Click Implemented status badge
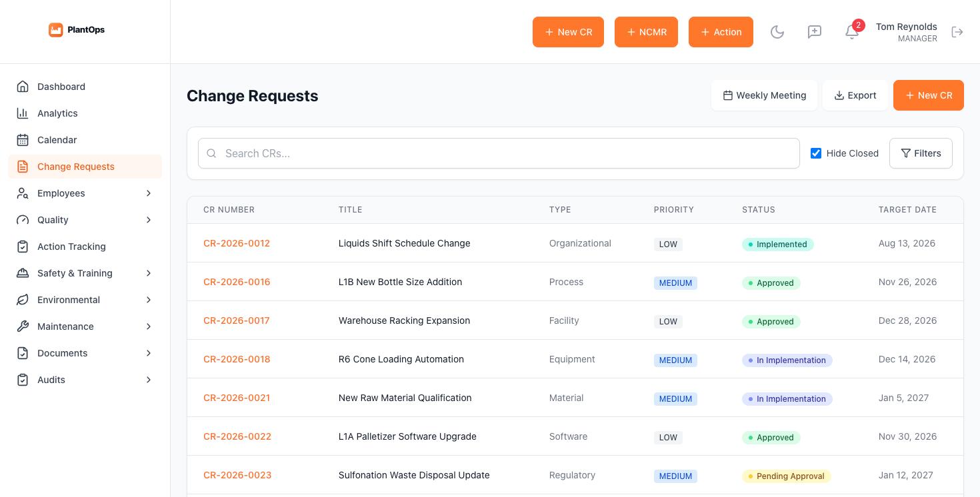The width and height of the screenshot is (980, 497). coord(777,245)
